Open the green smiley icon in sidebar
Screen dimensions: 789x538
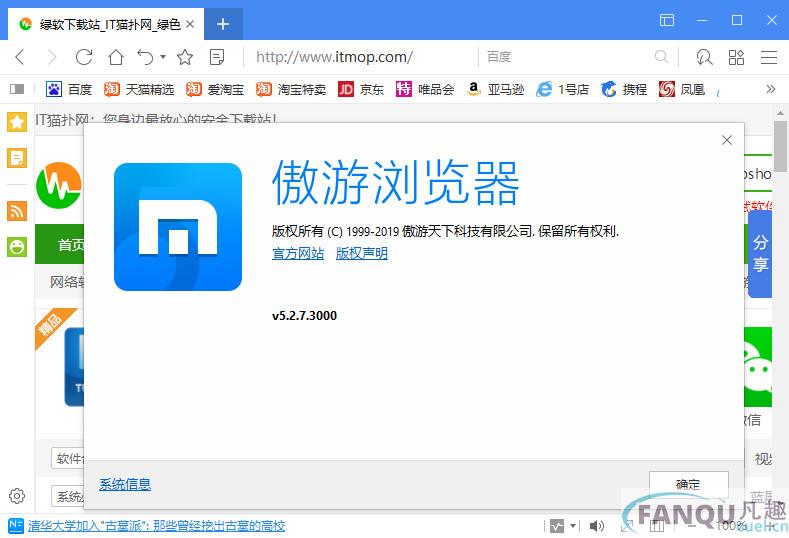[x=17, y=247]
